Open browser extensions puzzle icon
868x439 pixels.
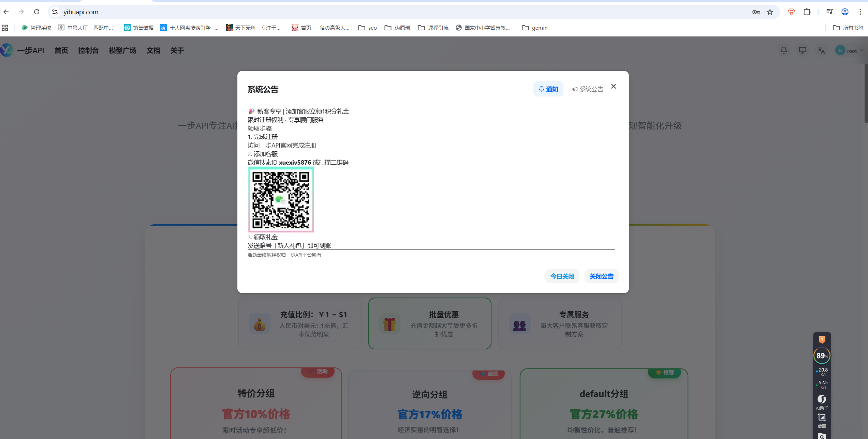point(807,12)
